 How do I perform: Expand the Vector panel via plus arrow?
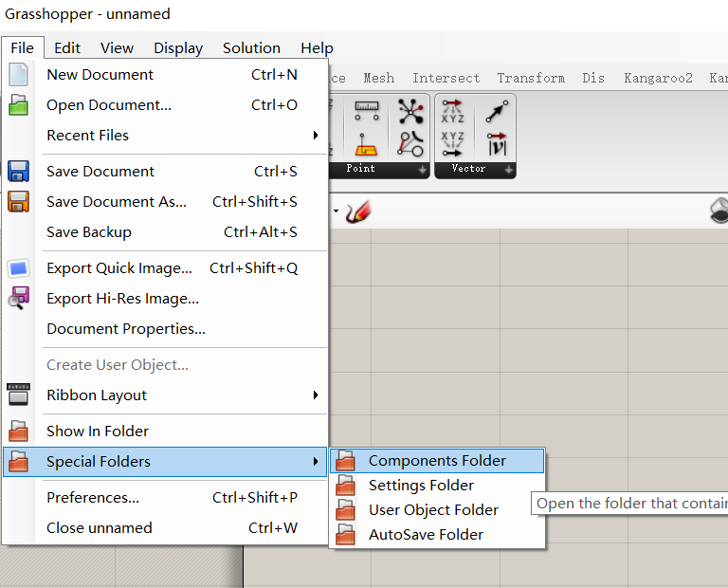(508, 170)
